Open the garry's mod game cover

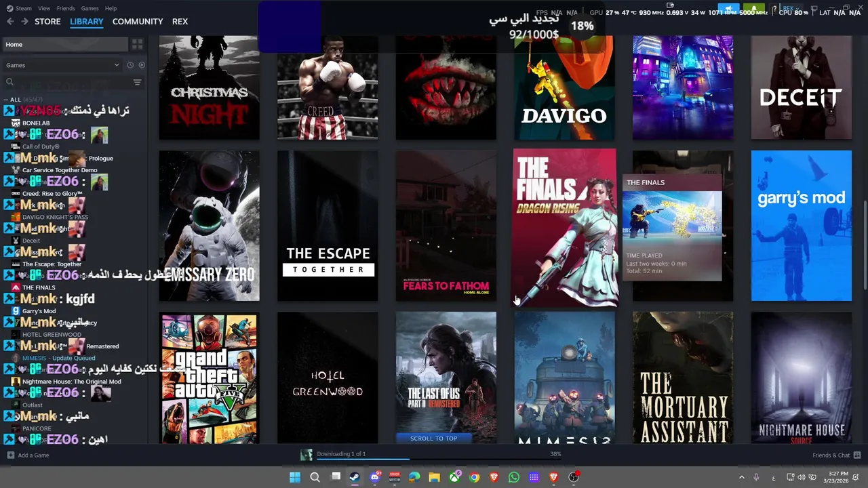(801, 226)
